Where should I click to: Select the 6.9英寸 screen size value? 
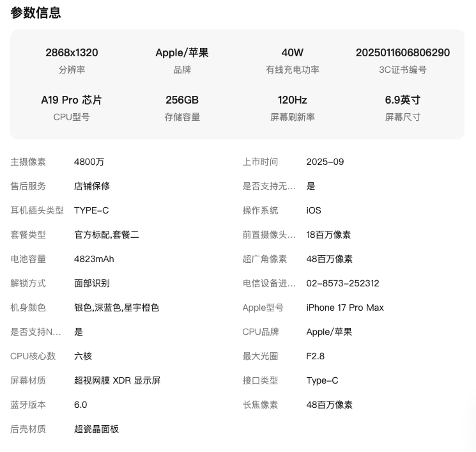pos(403,100)
